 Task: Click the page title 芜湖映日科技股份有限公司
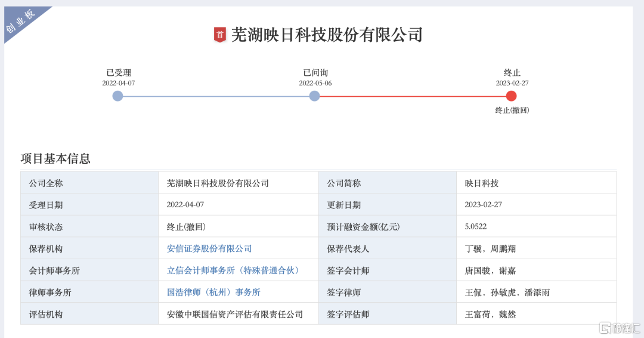[x=327, y=35]
